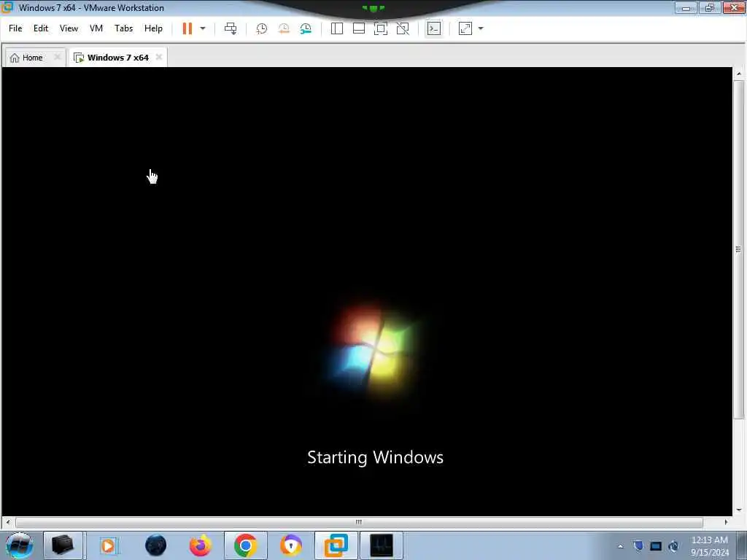Launch Firefox from the taskbar
The image size is (747, 560).
point(200,545)
